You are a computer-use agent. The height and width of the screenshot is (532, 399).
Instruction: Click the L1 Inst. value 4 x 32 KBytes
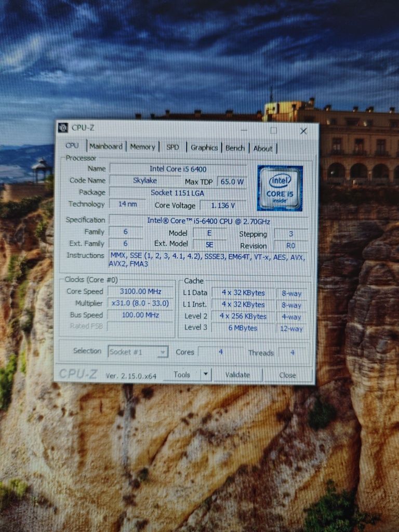point(243,304)
